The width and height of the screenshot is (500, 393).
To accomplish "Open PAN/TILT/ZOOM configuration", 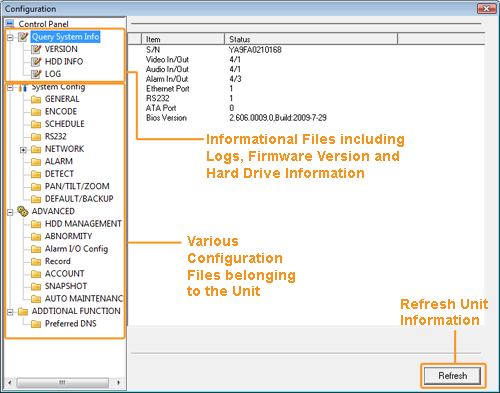I will pos(77,186).
